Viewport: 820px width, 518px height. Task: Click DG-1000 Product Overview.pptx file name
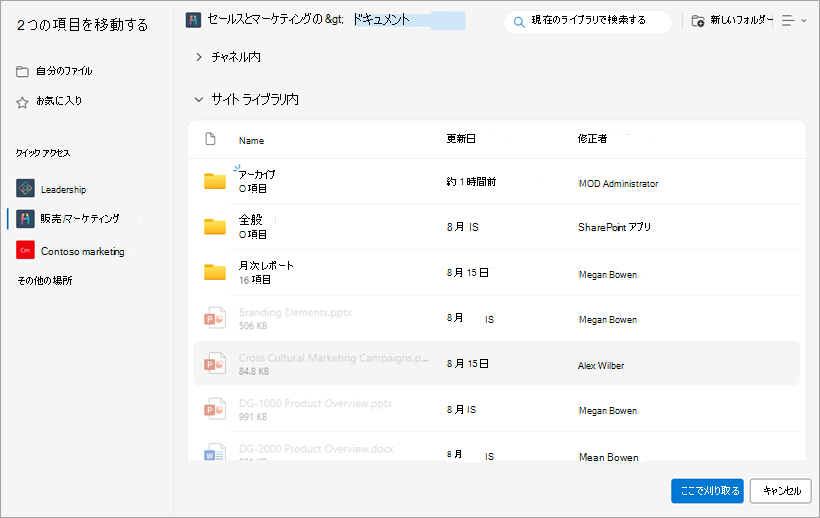point(315,403)
